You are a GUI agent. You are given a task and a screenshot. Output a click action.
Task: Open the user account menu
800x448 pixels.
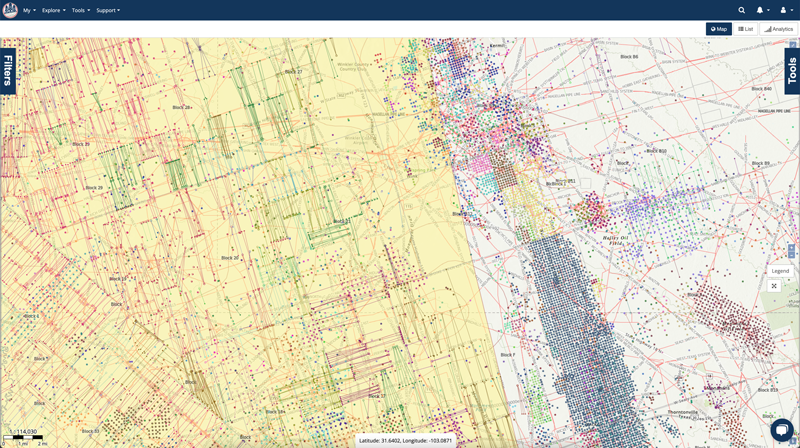pyautogui.click(x=785, y=10)
